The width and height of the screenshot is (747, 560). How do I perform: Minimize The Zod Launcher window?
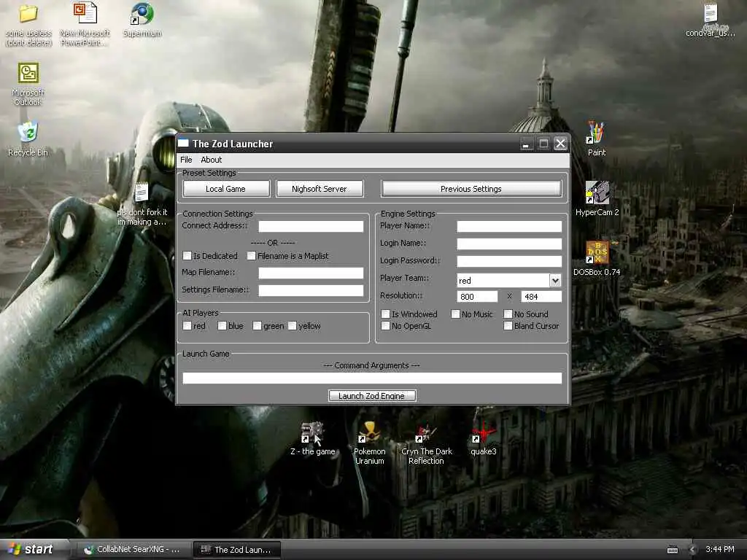tap(526, 144)
